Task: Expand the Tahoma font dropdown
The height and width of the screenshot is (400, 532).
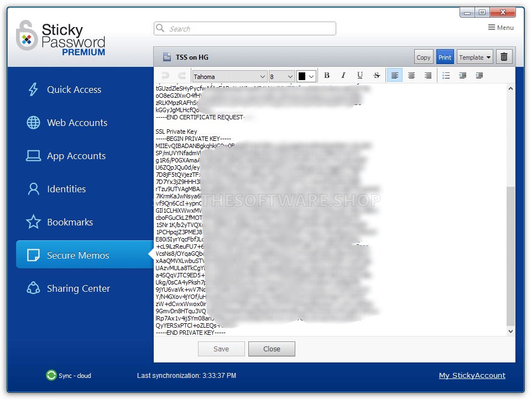Action: point(263,77)
